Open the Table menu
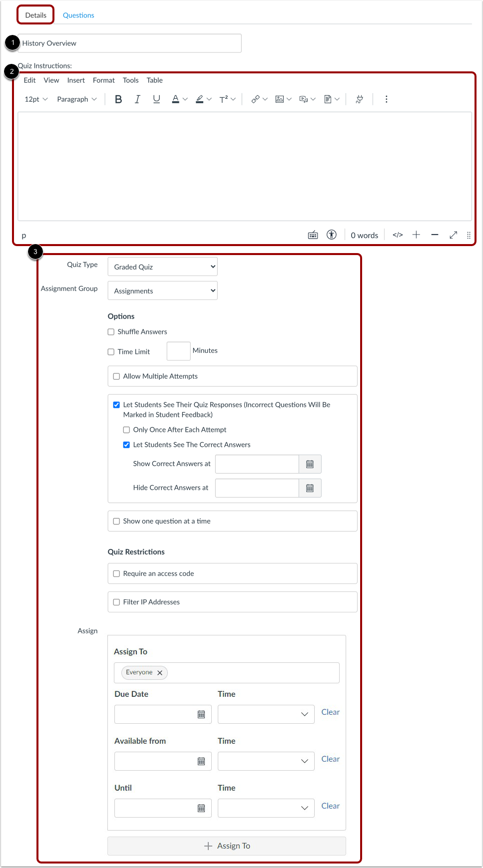This screenshot has width=483, height=868. 155,80
